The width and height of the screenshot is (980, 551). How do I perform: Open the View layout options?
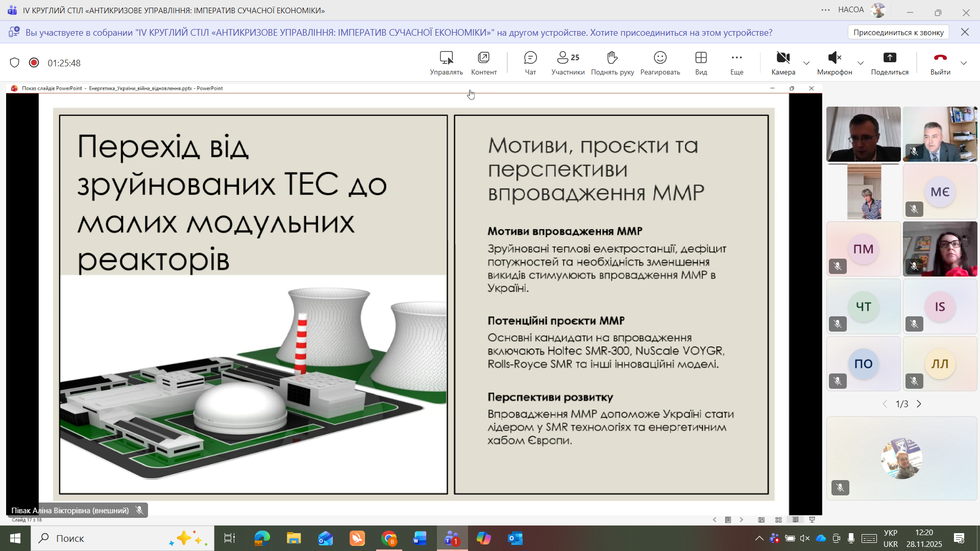tap(701, 58)
